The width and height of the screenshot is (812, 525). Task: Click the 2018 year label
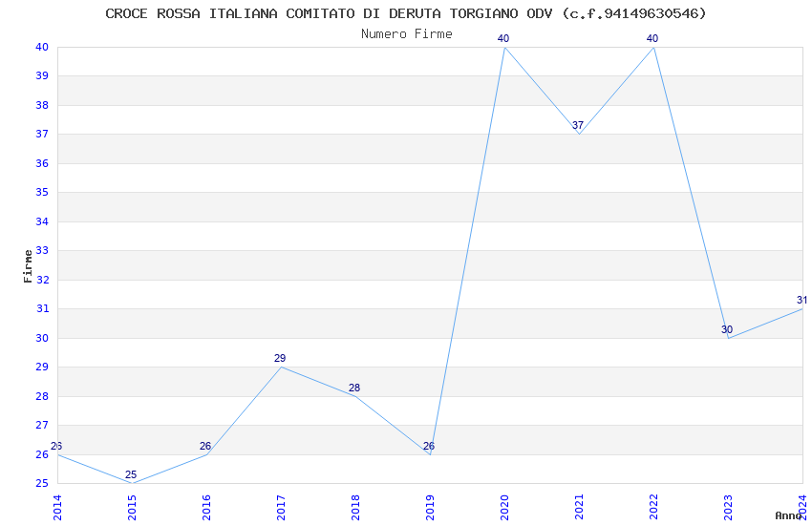(355, 508)
